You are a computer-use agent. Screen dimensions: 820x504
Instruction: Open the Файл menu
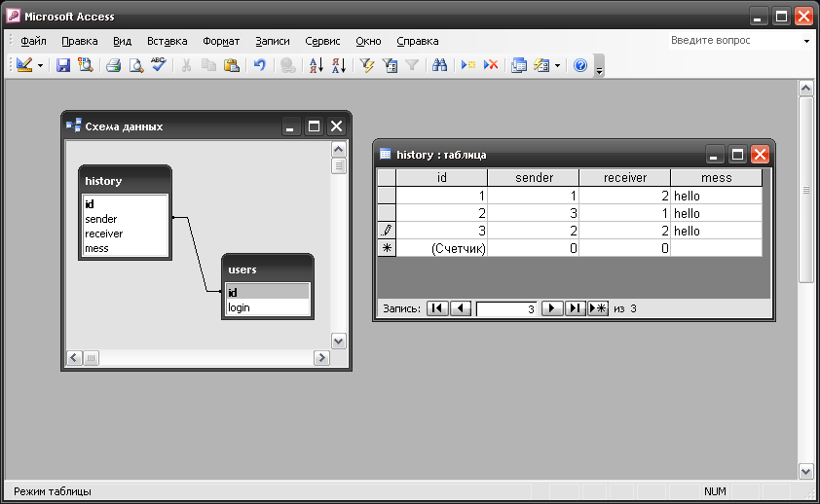[33, 42]
